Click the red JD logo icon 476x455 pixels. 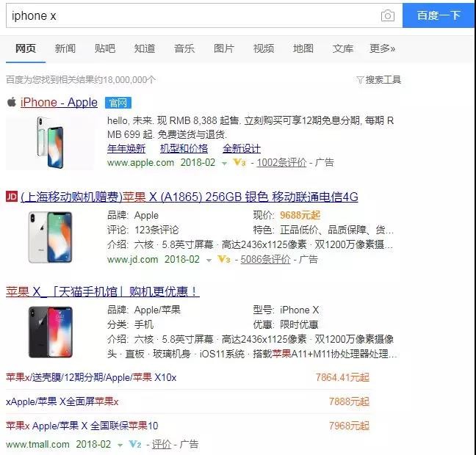(12, 197)
